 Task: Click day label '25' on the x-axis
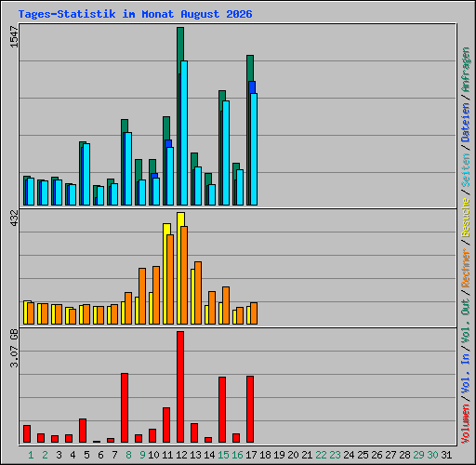point(363,455)
